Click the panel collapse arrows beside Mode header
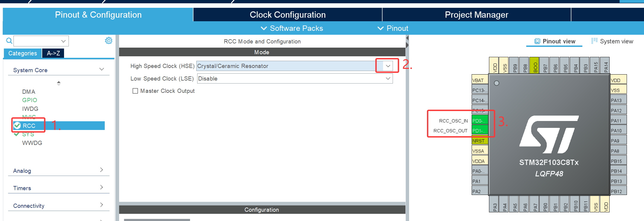 (x=407, y=42)
